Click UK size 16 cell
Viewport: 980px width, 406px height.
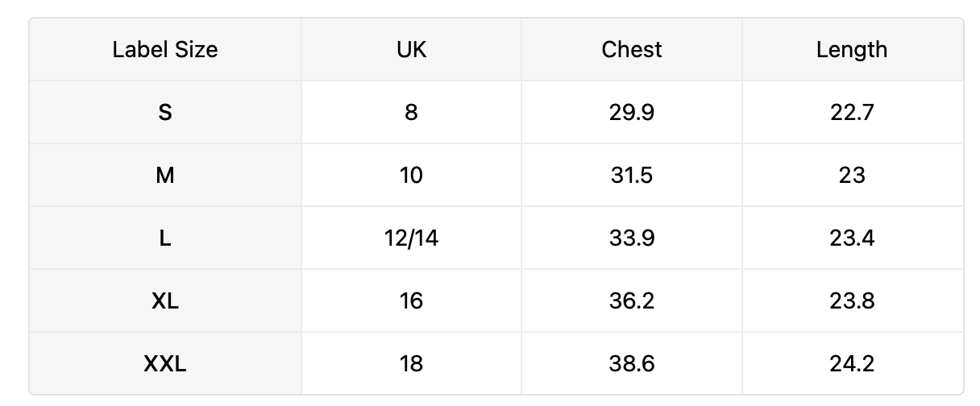[412, 300]
